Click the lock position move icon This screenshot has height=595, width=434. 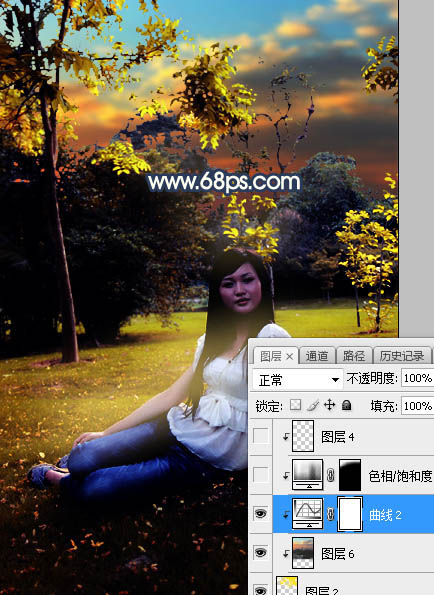point(329,405)
